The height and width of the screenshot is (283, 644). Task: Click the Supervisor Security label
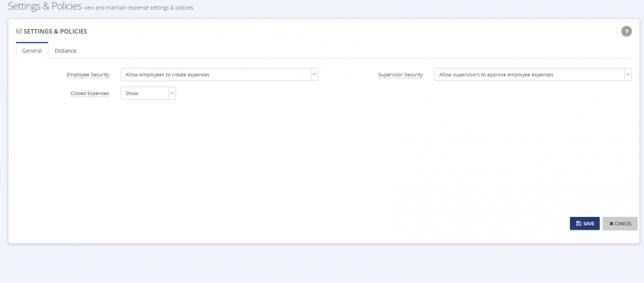point(400,75)
